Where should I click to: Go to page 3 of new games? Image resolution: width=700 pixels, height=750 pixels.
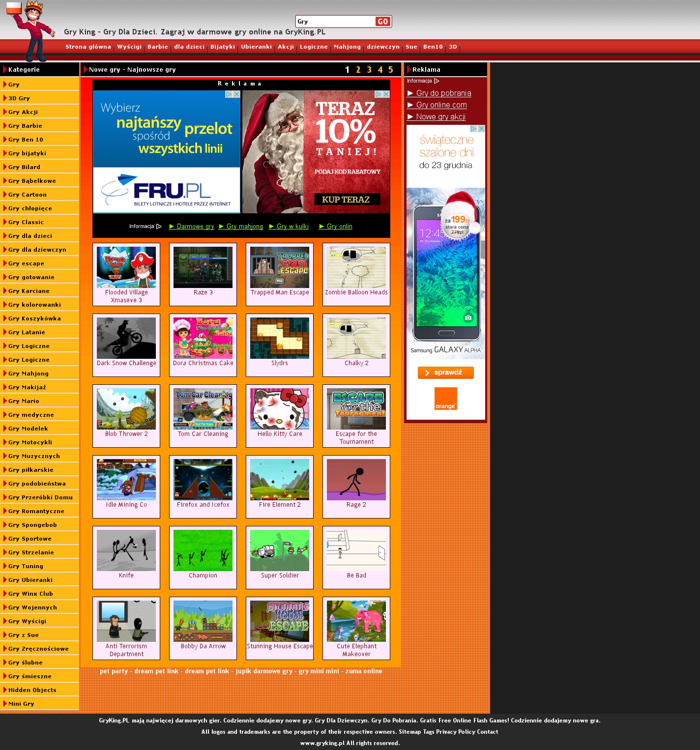coord(369,70)
